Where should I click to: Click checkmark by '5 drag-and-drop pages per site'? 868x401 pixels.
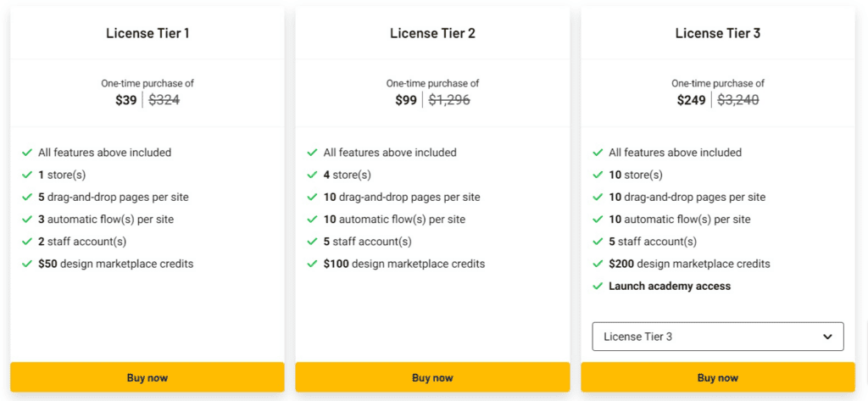[27, 197]
